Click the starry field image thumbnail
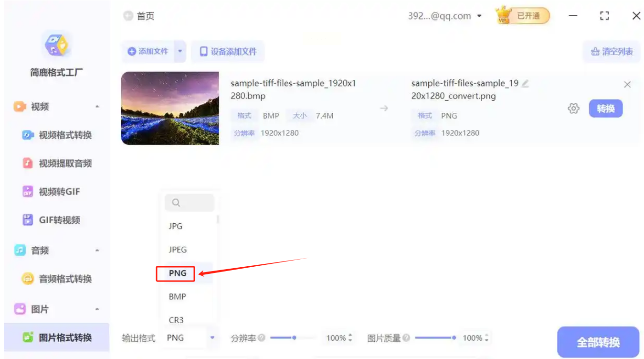The image size is (644, 359). pos(170,108)
